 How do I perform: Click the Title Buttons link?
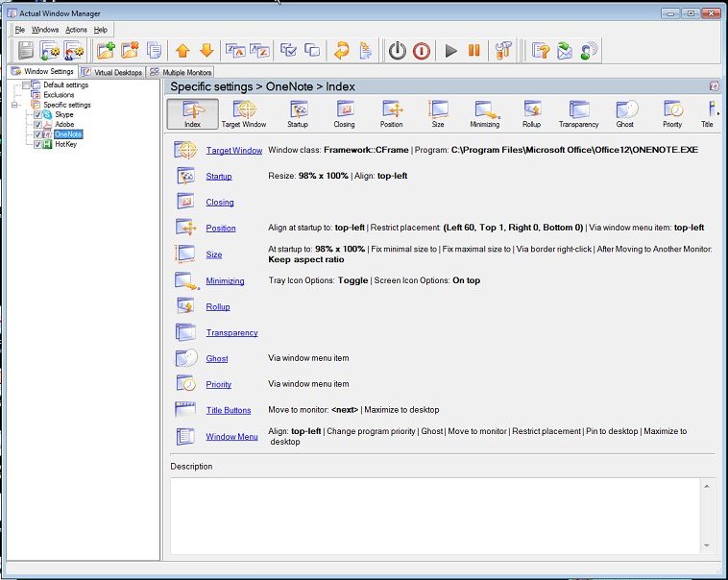pos(229,410)
